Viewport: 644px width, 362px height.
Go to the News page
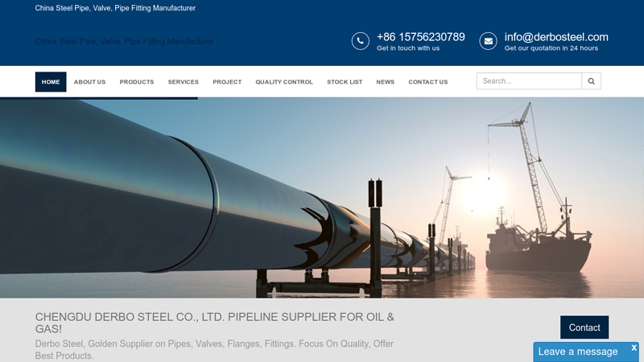click(x=386, y=82)
